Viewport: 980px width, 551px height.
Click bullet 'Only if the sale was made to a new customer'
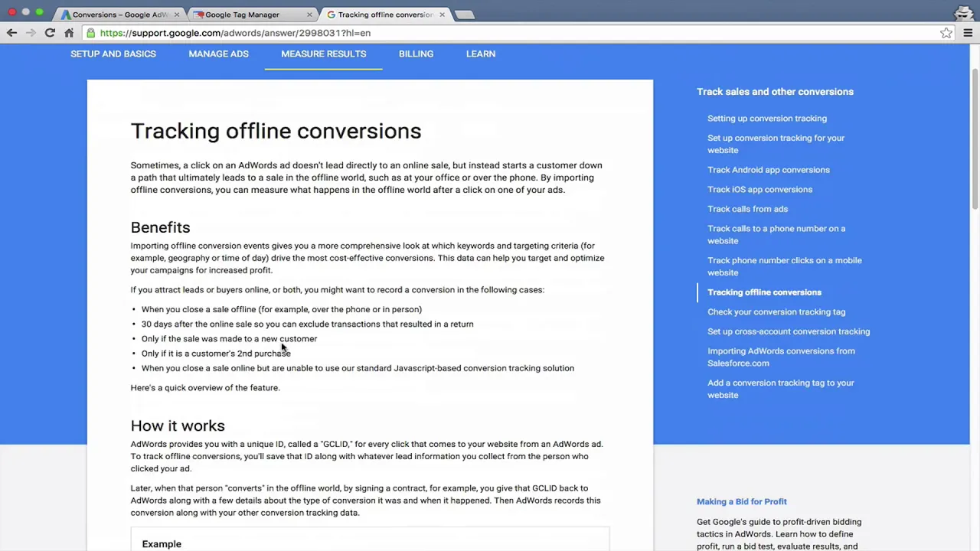click(229, 339)
